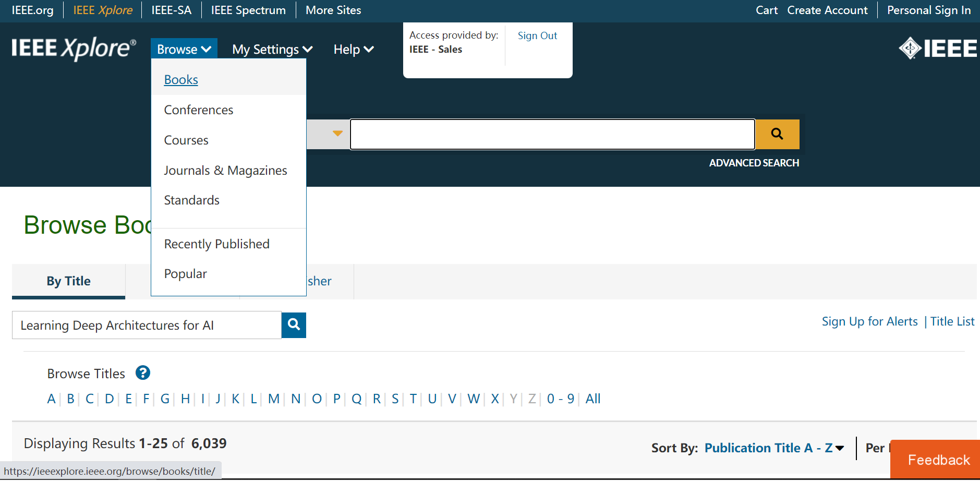This screenshot has width=980, height=481.
Task: Click the blue book title search icon
Action: [294, 325]
